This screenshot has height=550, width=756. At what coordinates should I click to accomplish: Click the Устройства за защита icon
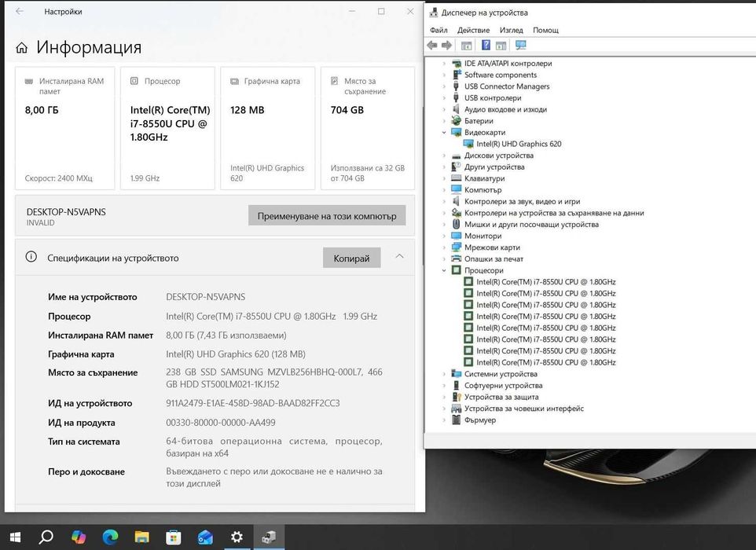click(456, 397)
